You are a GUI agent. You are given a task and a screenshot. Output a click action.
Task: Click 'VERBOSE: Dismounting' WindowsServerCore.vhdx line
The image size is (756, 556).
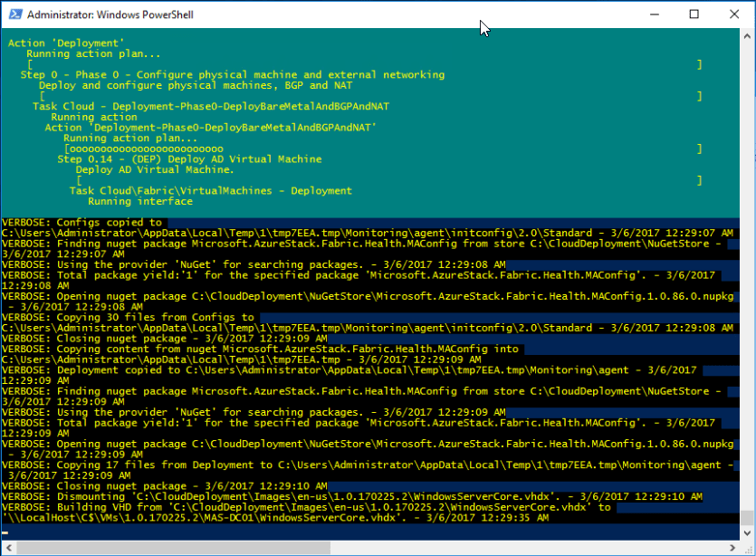tap(352, 496)
